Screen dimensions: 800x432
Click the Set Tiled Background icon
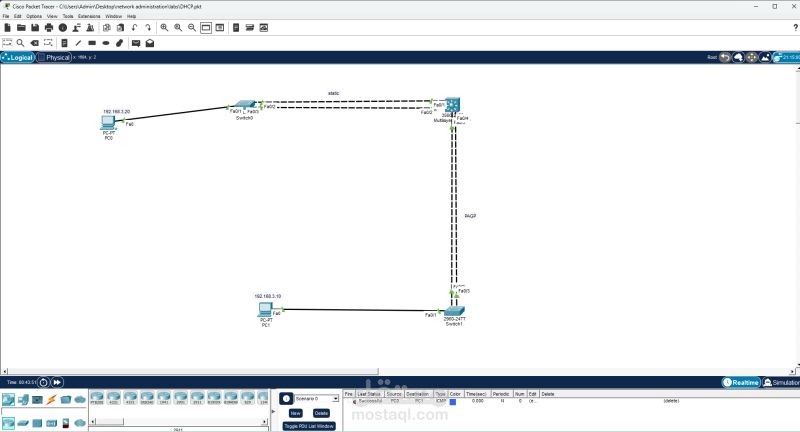pos(765,57)
